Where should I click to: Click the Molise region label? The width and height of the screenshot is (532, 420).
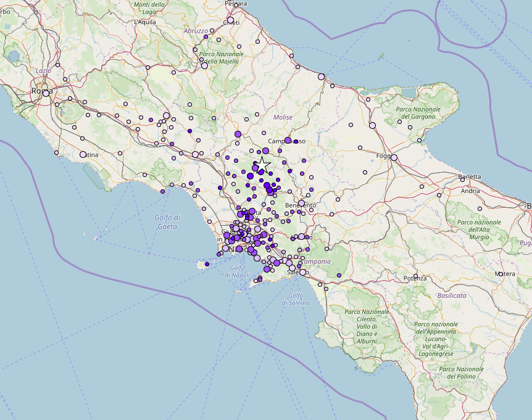point(283,117)
